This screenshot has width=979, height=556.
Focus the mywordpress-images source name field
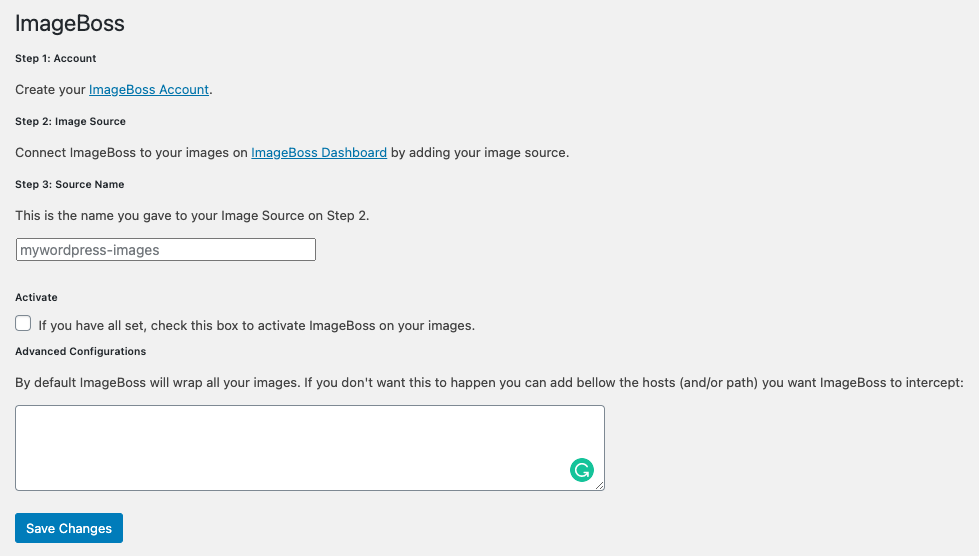(x=166, y=250)
